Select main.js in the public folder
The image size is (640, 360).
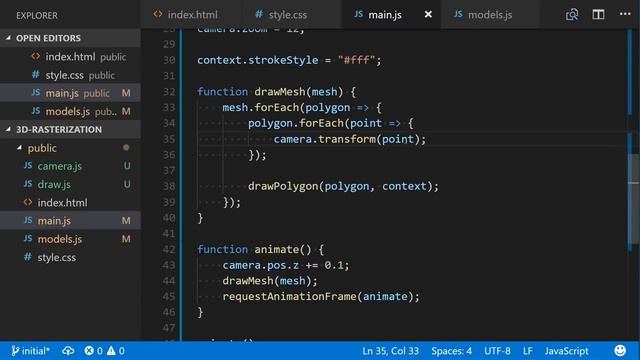pos(70,221)
